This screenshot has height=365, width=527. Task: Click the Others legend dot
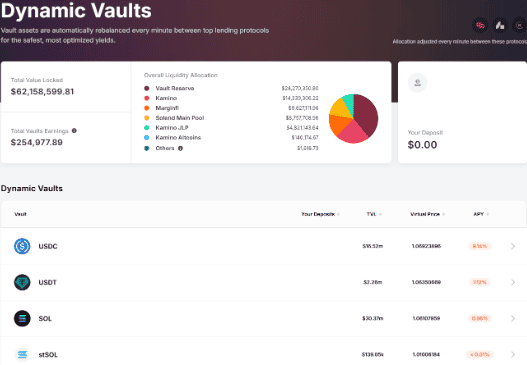pos(147,148)
